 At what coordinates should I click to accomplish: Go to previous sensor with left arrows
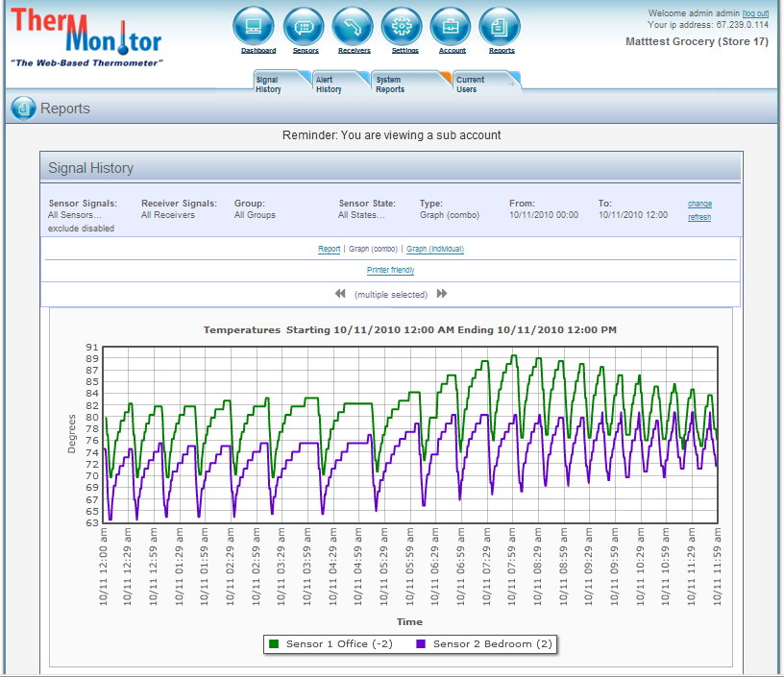340,294
